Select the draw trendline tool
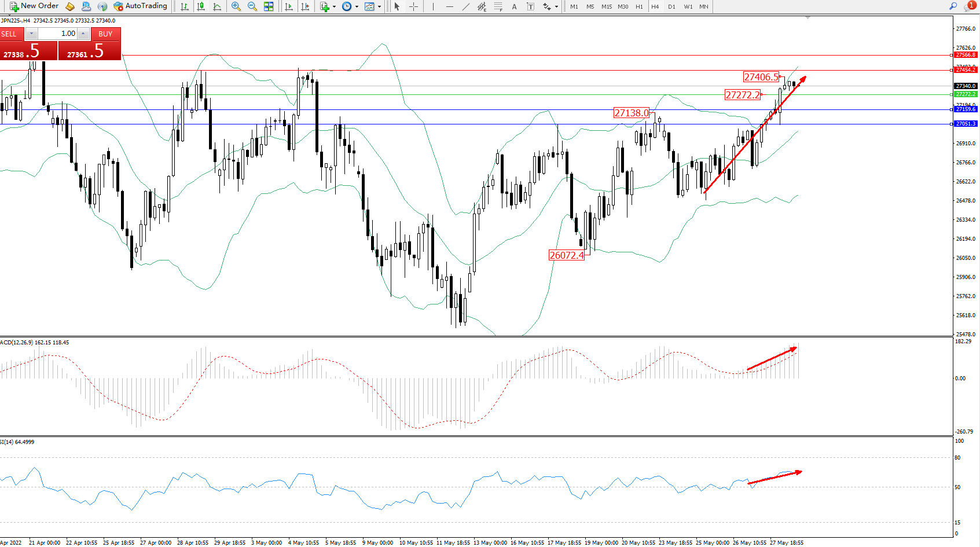This screenshot has height=547, width=980. tap(466, 6)
